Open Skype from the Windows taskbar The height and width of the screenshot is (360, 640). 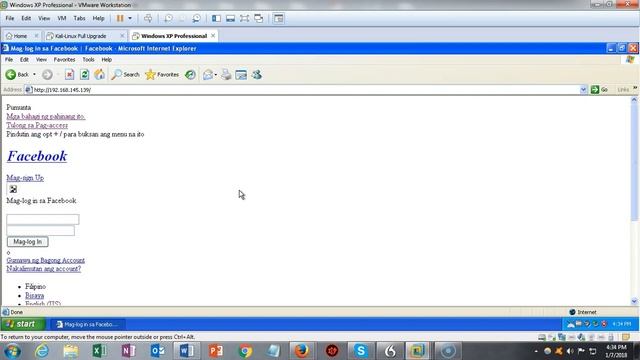pos(361,351)
